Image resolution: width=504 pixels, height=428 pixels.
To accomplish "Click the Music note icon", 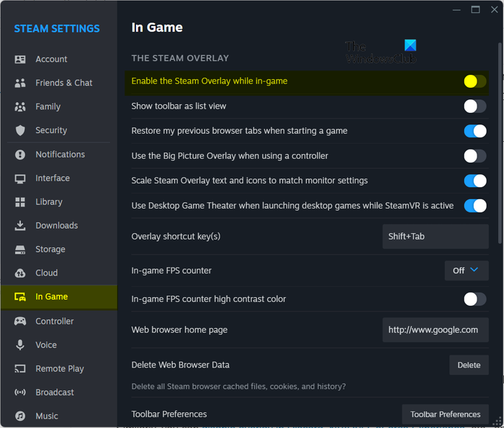I will point(20,416).
